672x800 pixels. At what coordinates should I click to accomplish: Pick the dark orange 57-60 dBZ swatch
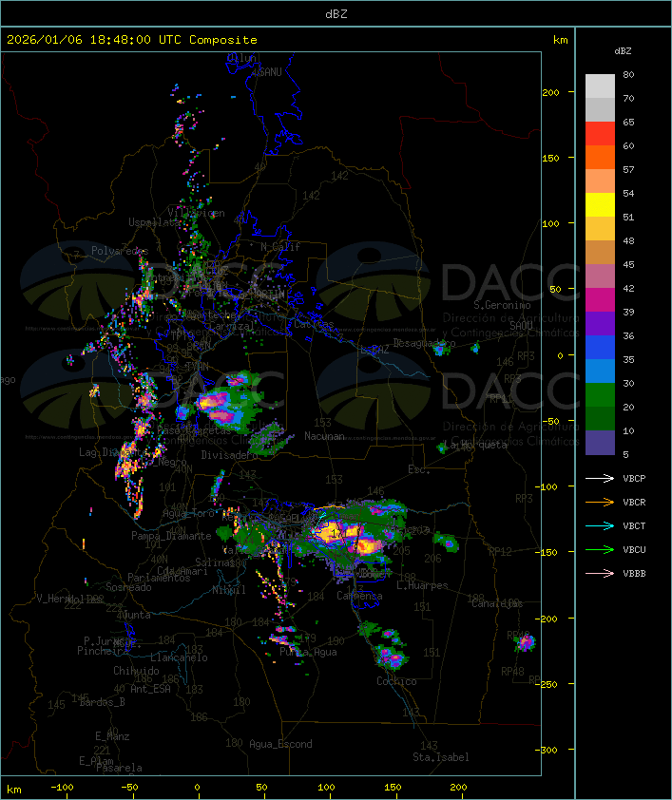[x=600, y=158]
